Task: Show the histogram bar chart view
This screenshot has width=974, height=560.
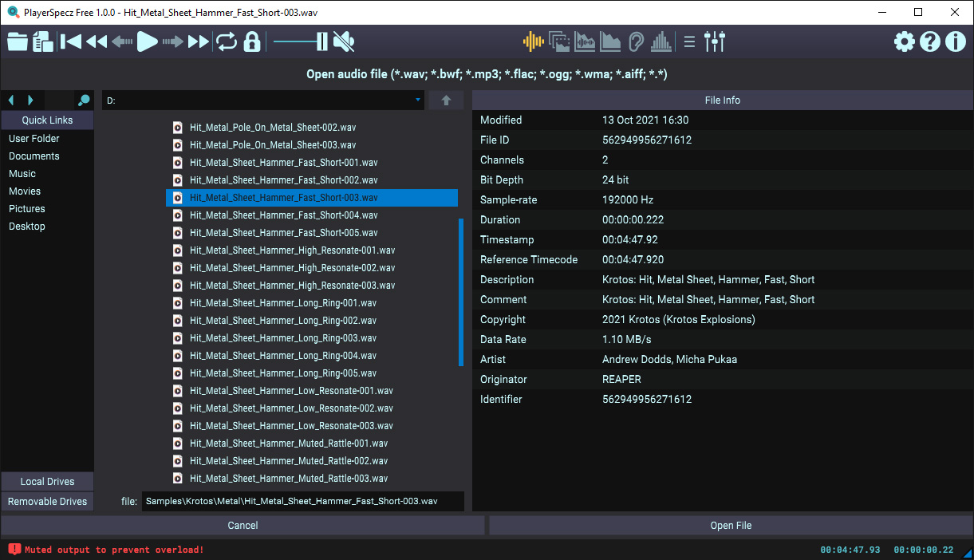Action: (x=661, y=41)
